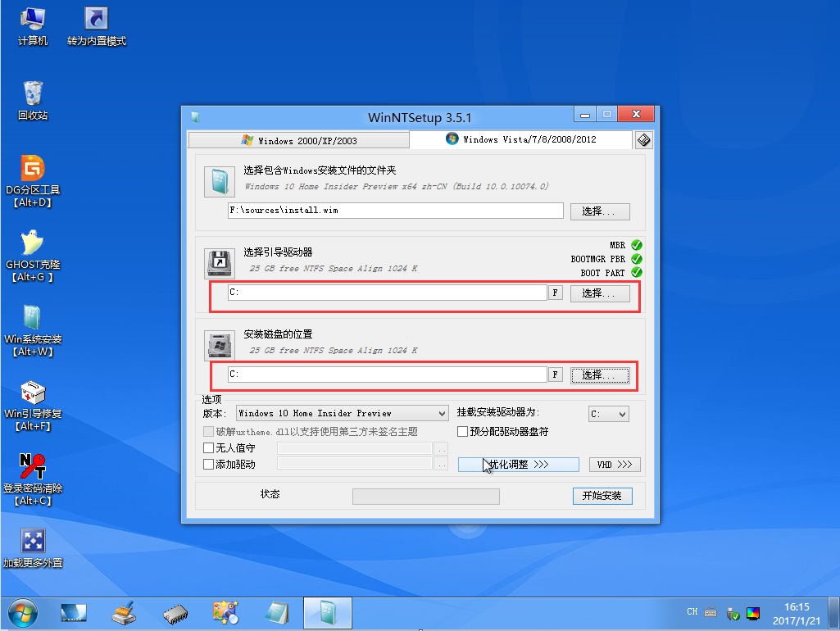Click the 添加驱动 path field
840x631 pixels.
[355, 463]
